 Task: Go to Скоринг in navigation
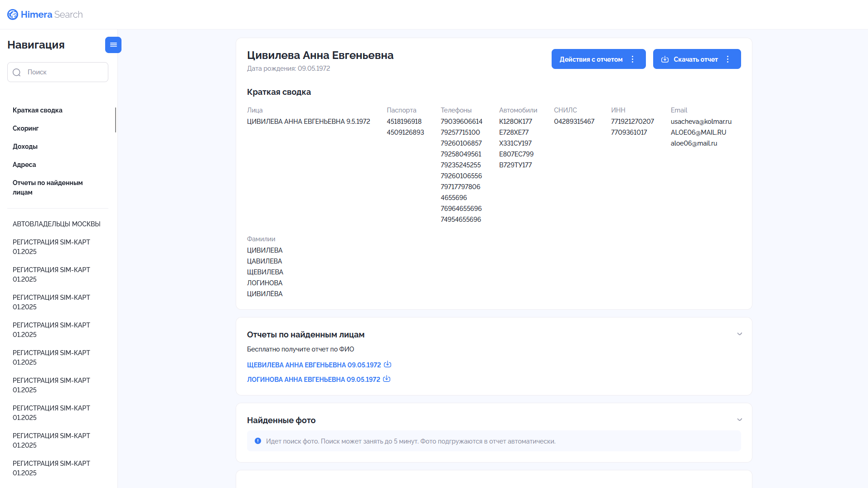pyautogui.click(x=26, y=128)
